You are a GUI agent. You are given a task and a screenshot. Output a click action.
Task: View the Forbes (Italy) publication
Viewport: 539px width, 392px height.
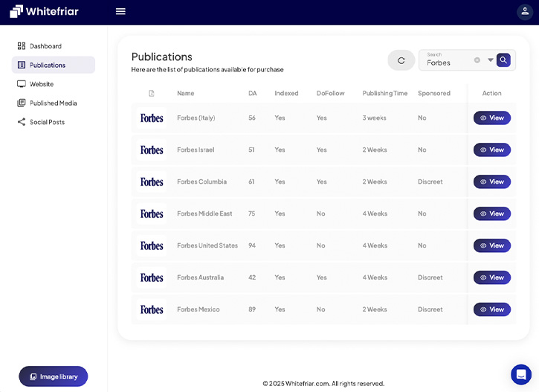point(491,118)
